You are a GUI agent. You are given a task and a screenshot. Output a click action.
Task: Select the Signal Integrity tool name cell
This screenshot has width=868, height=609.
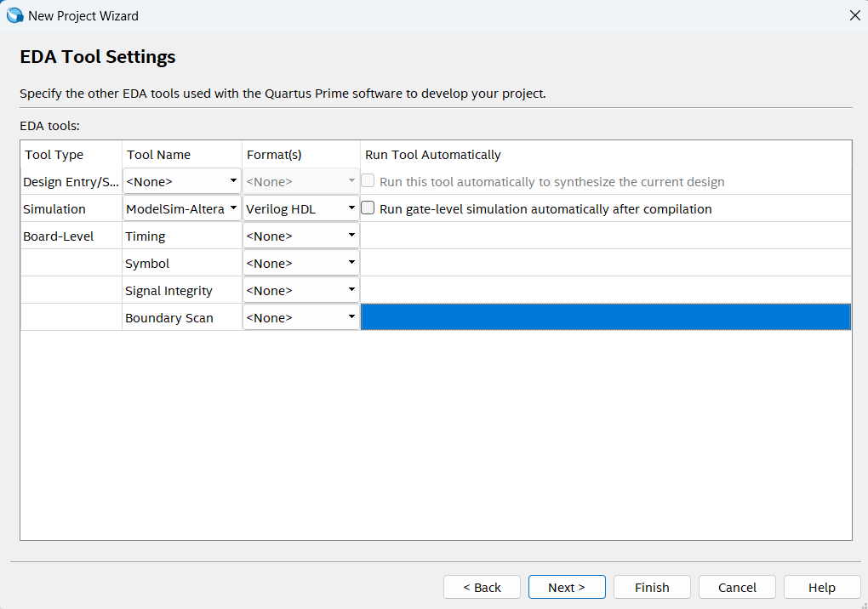[182, 290]
